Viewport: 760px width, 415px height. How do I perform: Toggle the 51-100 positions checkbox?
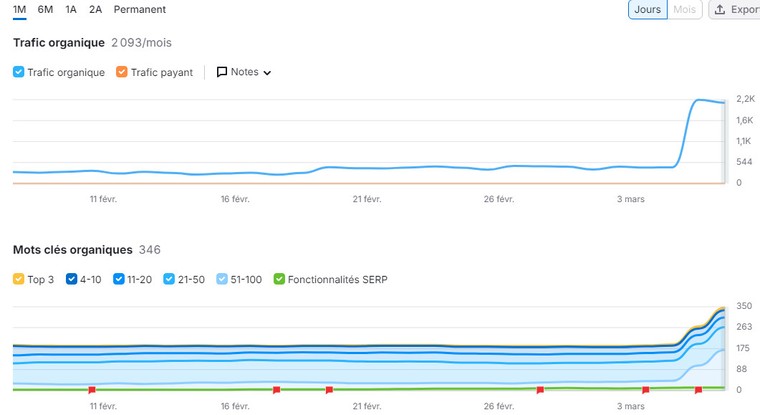[x=221, y=279]
